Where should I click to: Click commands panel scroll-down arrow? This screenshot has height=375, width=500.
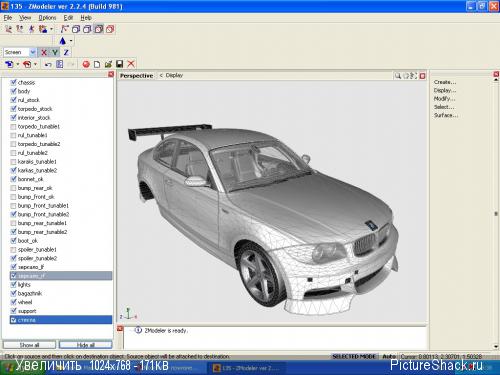pyautogui.click(x=496, y=347)
